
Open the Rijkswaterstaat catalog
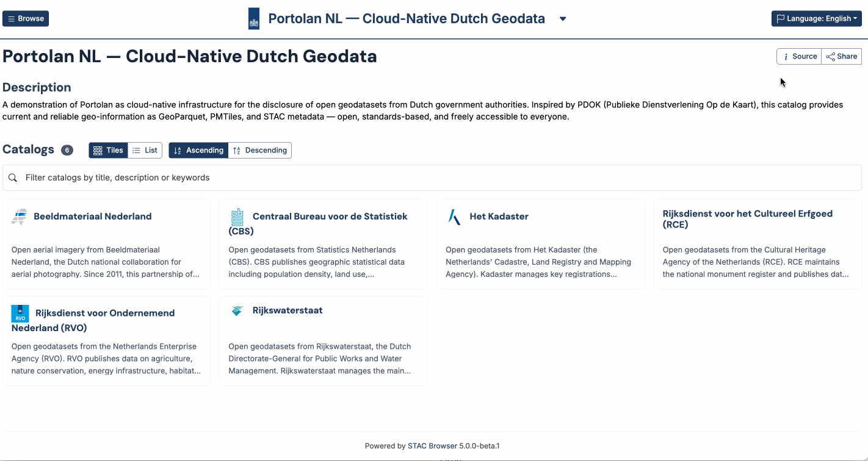(x=288, y=310)
